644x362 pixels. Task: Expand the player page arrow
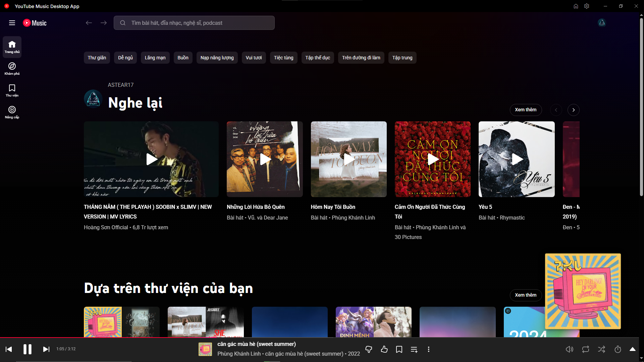pyautogui.click(x=633, y=349)
